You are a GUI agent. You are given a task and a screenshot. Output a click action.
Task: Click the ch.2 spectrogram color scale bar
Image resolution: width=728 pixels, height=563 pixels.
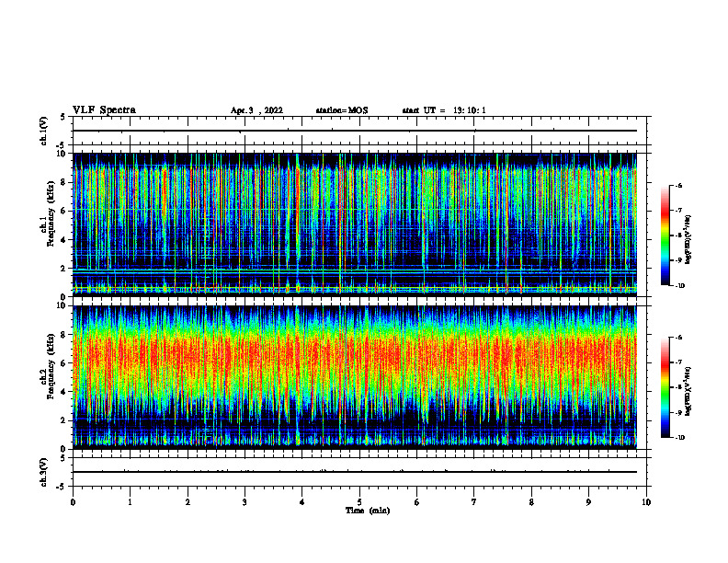coord(665,387)
